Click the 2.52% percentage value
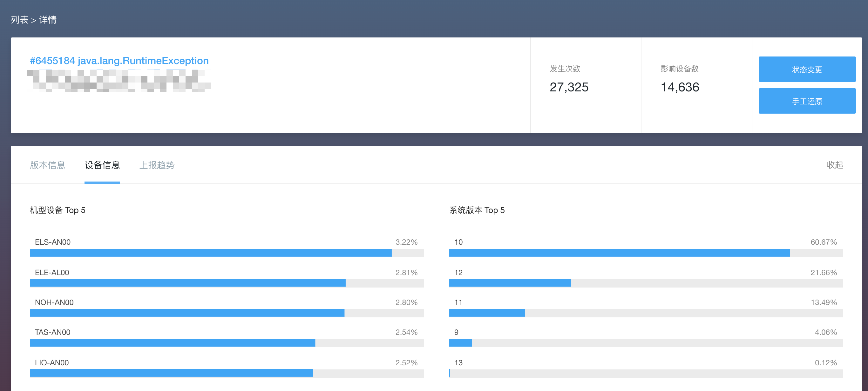868x391 pixels. coord(406,362)
